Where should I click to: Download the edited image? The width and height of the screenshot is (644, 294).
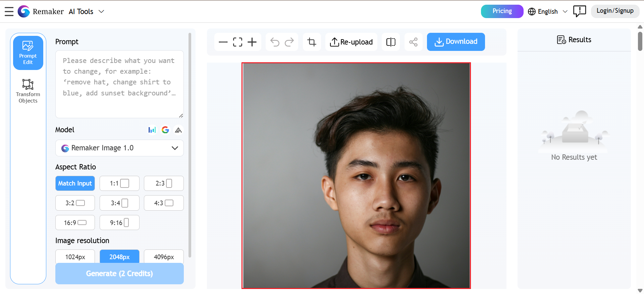coord(456,42)
